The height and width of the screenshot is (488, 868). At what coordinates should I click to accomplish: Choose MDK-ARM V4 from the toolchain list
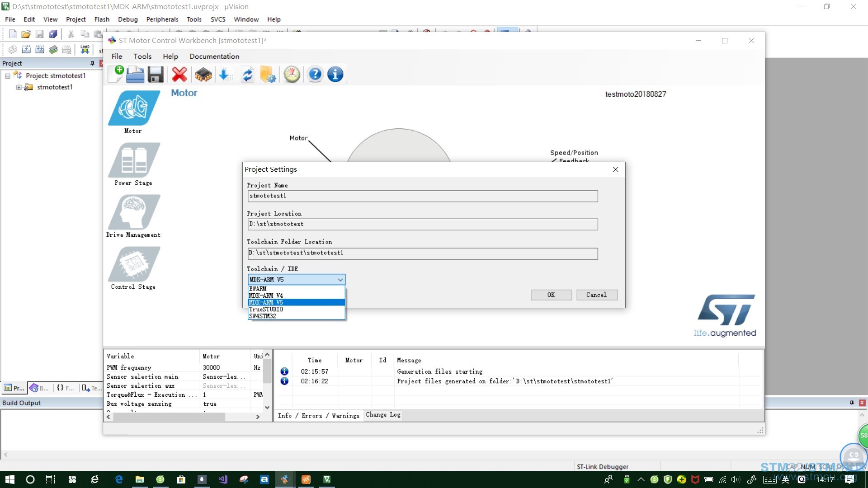[297, 296]
